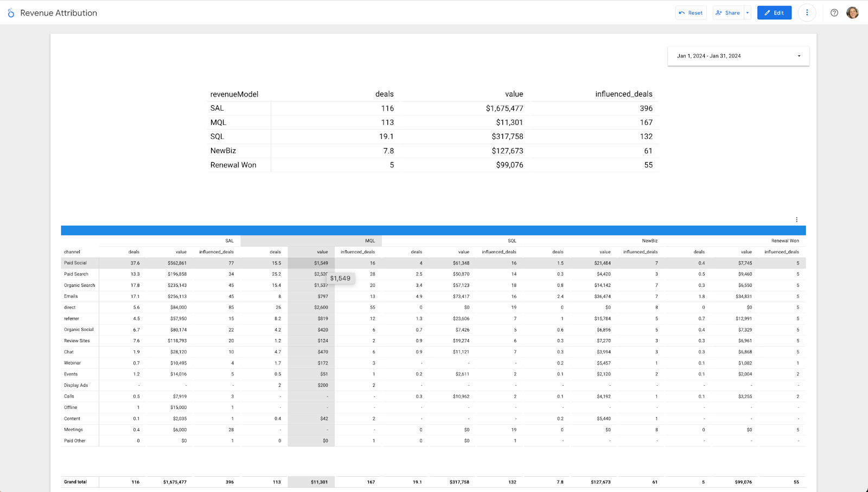Click the channel column header

pos(72,252)
